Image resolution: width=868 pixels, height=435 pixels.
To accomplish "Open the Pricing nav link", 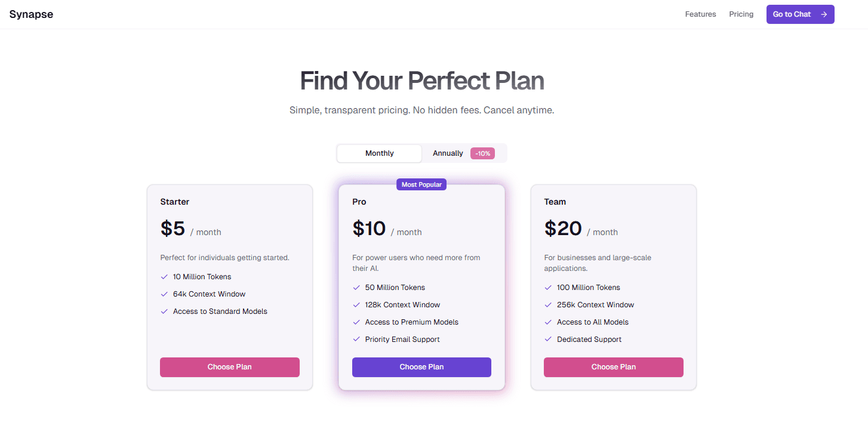I will click(741, 14).
